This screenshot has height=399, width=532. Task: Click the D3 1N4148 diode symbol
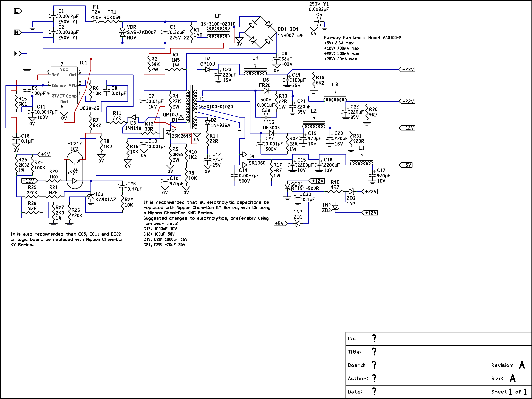[x=133, y=117]
